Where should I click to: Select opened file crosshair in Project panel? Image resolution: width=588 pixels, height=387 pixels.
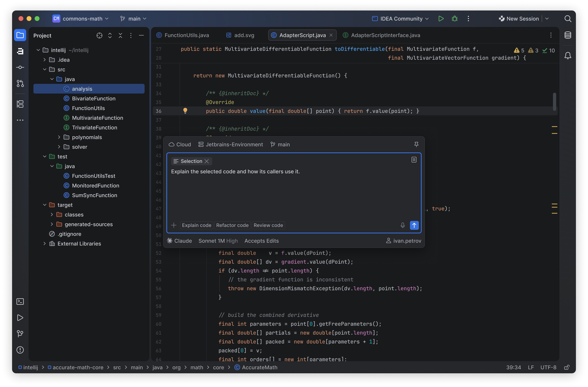pyautogui.click(x=99, y=36)
